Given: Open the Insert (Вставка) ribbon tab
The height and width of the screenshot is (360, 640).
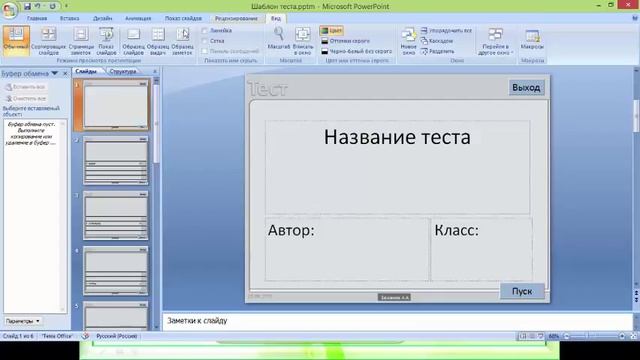Looking at the screenshot, I should [69, 18].
